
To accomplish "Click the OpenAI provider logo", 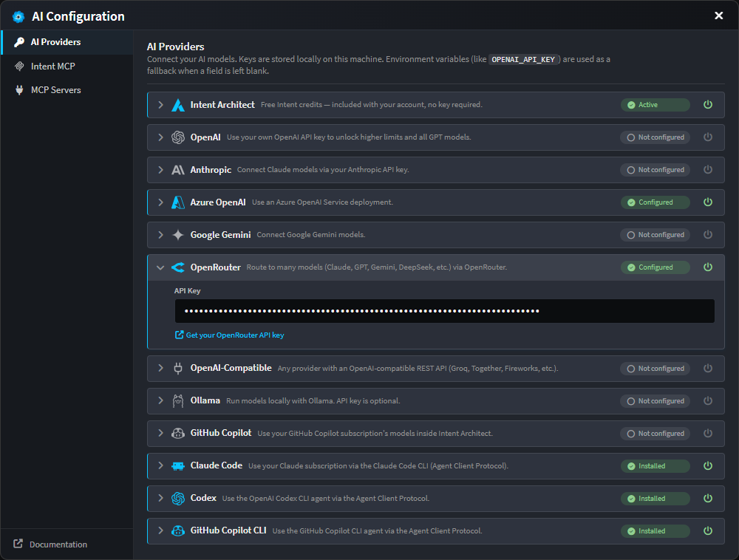I will 177,137.
